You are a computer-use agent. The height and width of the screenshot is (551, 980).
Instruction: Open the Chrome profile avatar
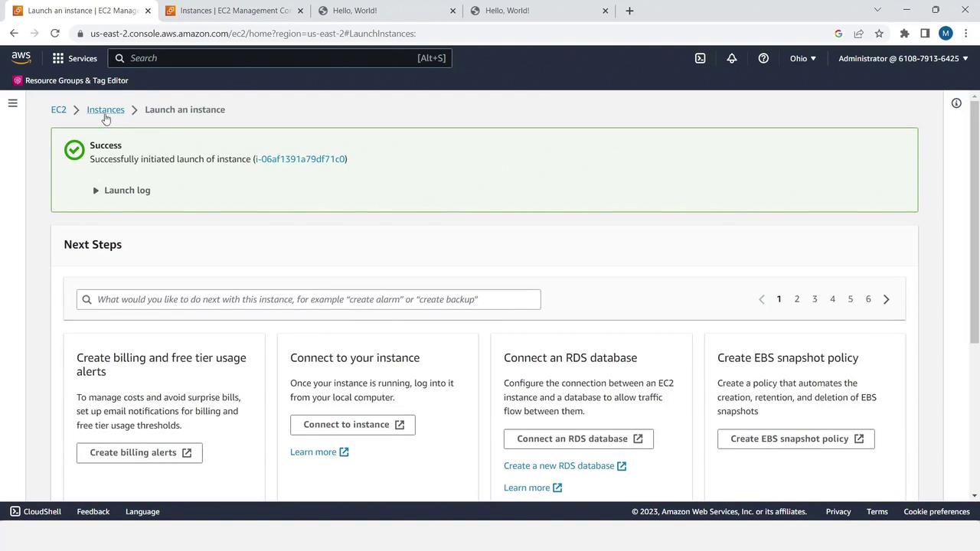946,34
